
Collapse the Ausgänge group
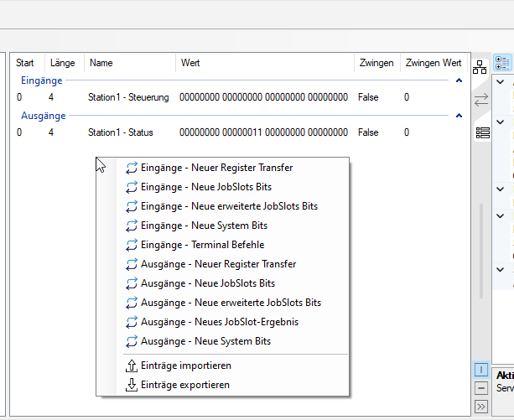(x=459, y=116)
